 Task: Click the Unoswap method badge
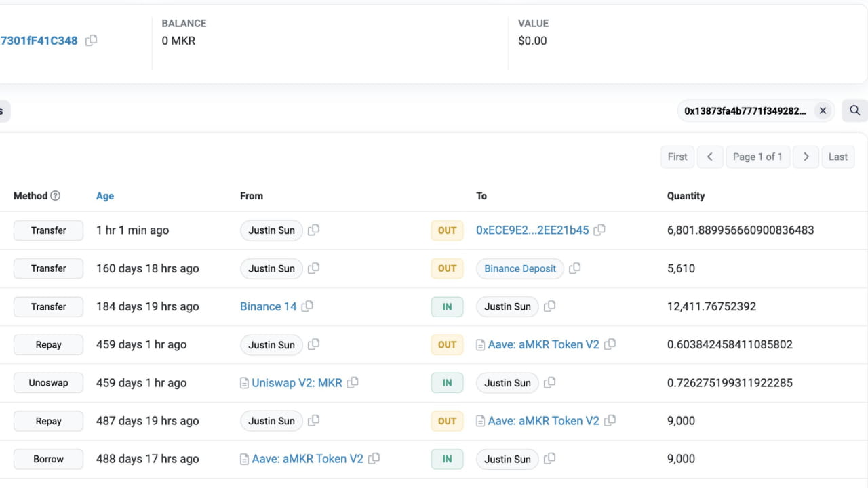click(48, 383)
